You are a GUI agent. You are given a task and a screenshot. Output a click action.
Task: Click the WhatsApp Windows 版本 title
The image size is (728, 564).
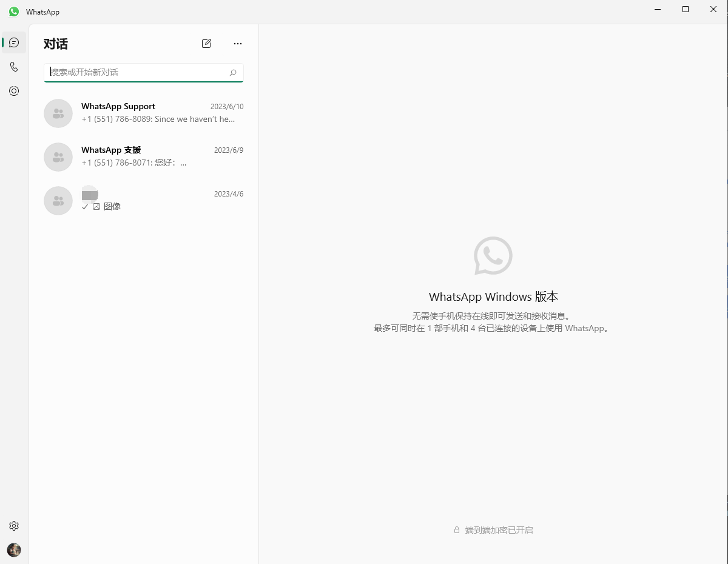pos(493,297)
